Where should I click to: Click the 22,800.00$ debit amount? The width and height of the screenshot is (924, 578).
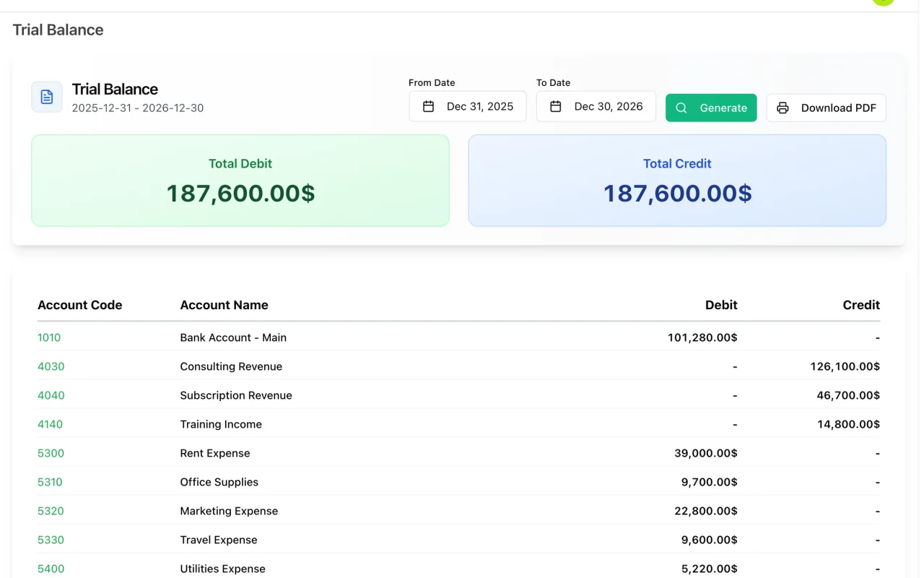pyautogui.click(x=706, y=511)
